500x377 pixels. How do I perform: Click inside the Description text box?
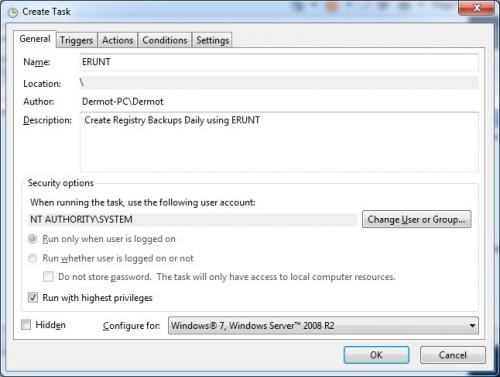[x=279, y=142]
